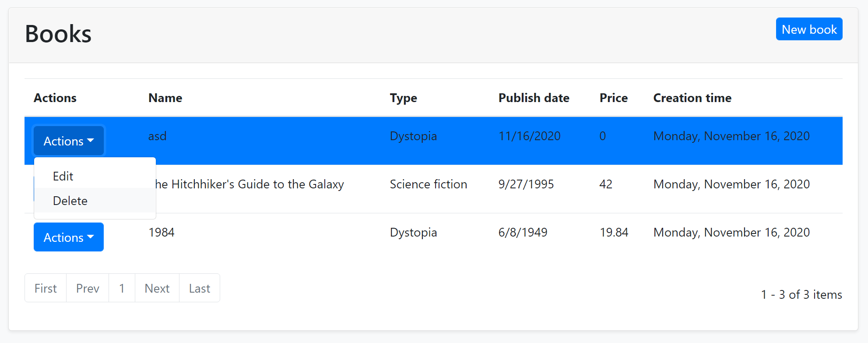The image size is (868, 343).
Task: Choose Edit from the open Actions menu
Action: click(63, 176)
